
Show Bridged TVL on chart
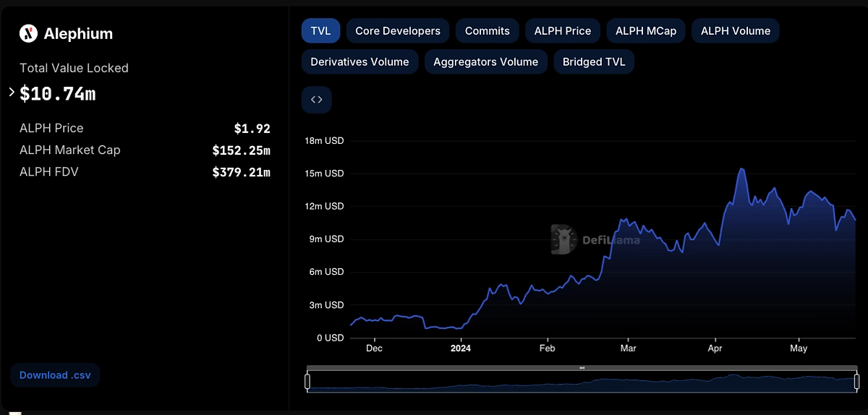(594, 61)
